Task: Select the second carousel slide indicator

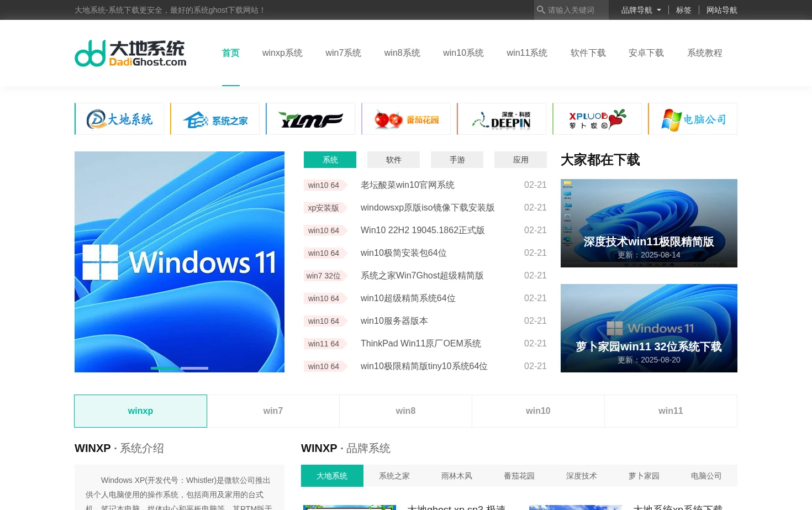Action: pyautogui.click(x=194, y=368)
